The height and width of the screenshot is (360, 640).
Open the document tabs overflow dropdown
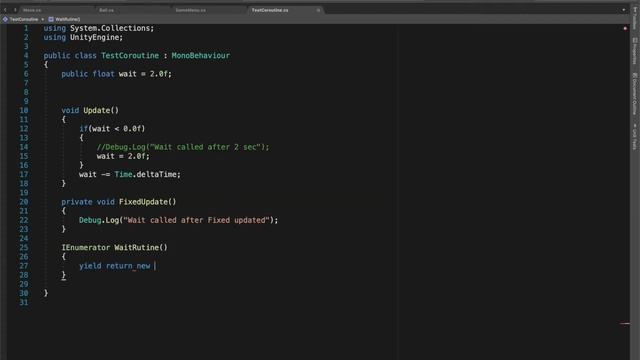[x=624, y=10]
